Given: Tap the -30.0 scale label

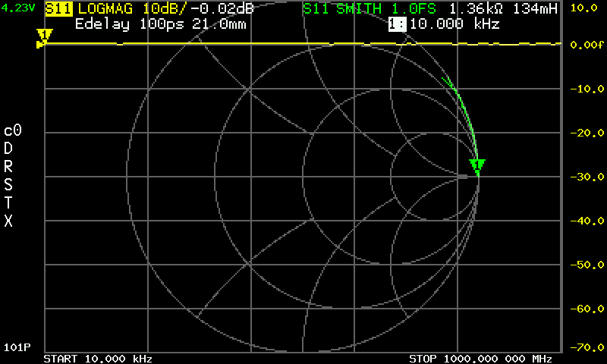Looking at the screenshot, I should [587, 177].
